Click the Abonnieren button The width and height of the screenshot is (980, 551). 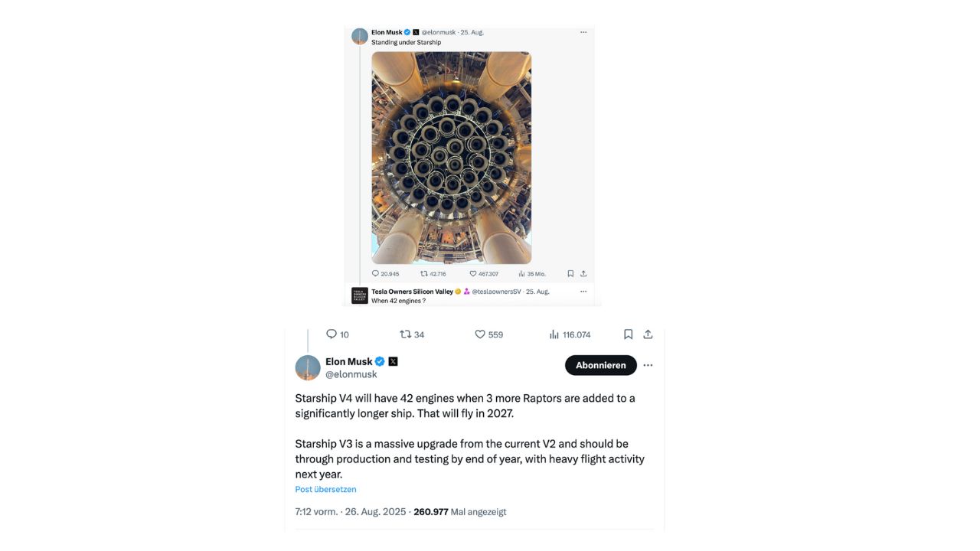601,365
